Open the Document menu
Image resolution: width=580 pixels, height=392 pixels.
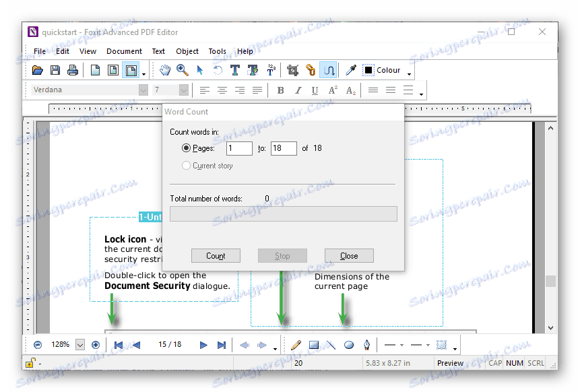point(124,51)
